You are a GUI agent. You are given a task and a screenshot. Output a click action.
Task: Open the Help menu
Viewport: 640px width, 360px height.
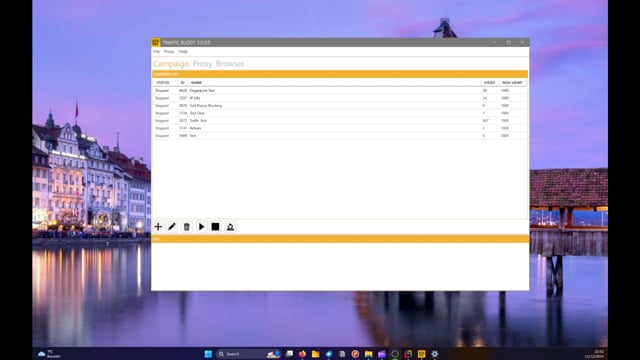point(183,52)
